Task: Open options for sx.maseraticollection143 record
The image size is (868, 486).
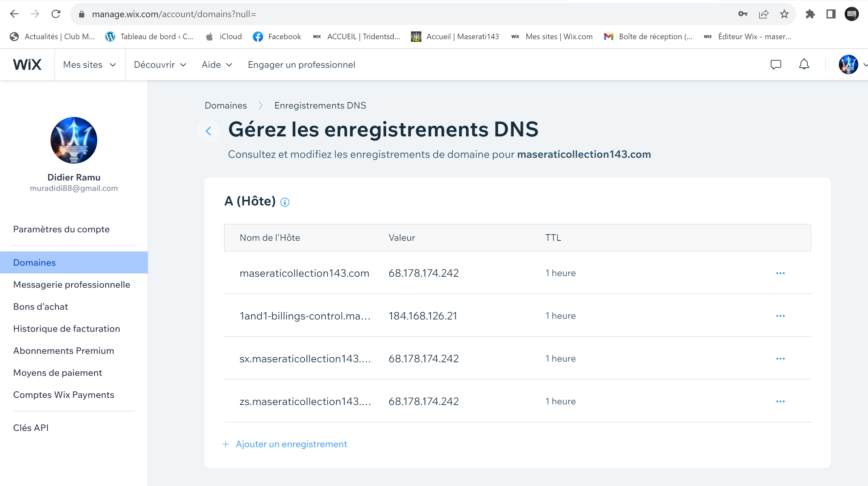Action: tap(780, 359)
